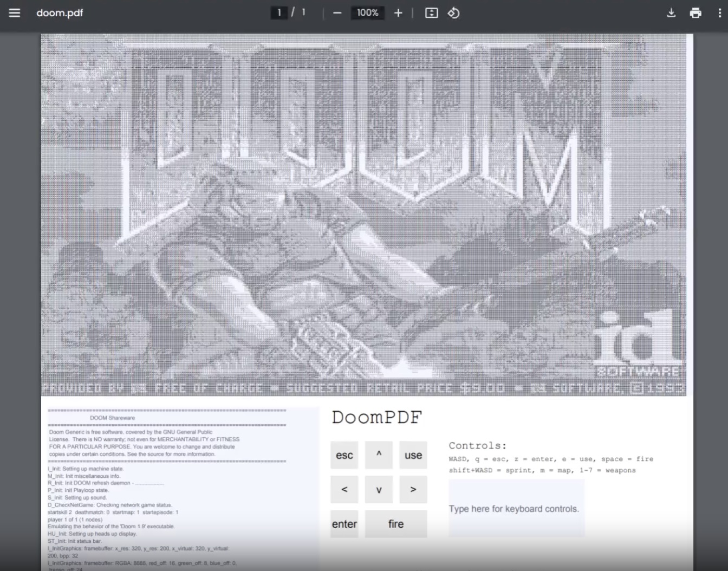Click the current page number field
This screenshot has height=571, width=728.
pos(279,12)
